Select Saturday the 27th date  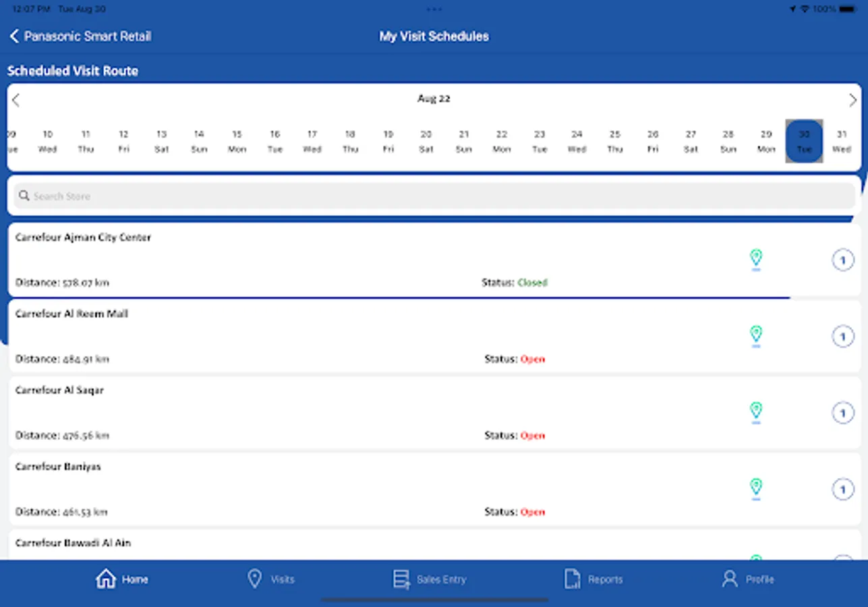click(x=691, y=142)
